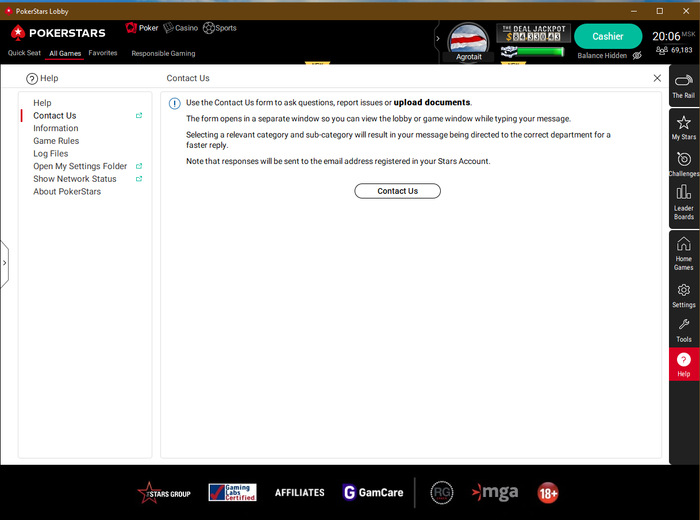Maximize the PokerStars Lobby window
700x520 pixels.
tap(659, 11)
